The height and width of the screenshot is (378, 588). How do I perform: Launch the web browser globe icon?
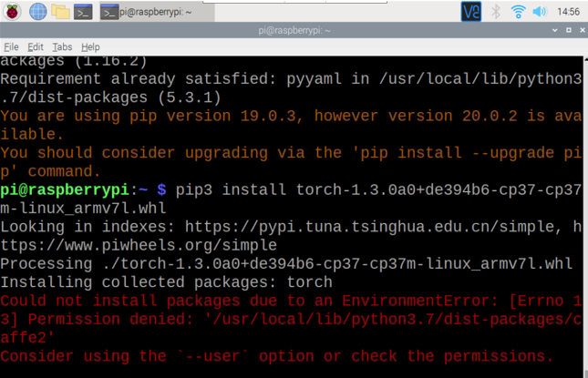[38, 12]
